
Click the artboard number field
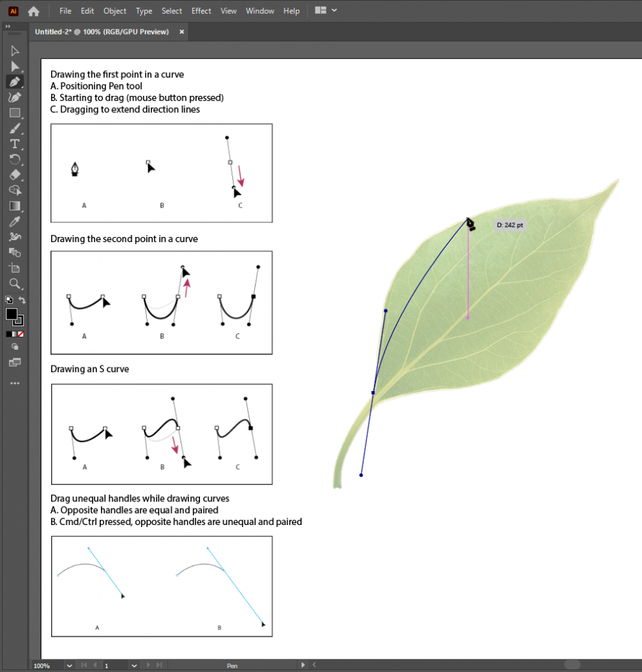115,665
